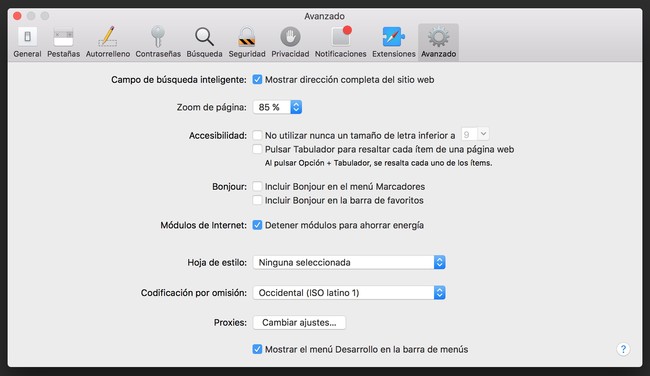Open the General preferences pane
This screenshot has height=376, width=650.
[x=27, y=42]
